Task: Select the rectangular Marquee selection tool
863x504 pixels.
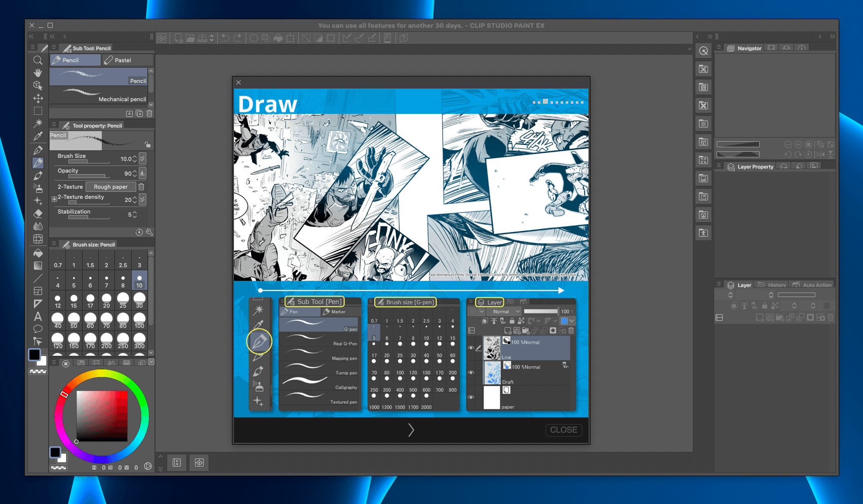Action: click(x=38, y=111)
